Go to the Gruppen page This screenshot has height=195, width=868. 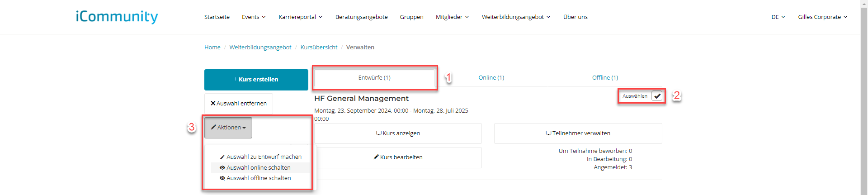411,17
